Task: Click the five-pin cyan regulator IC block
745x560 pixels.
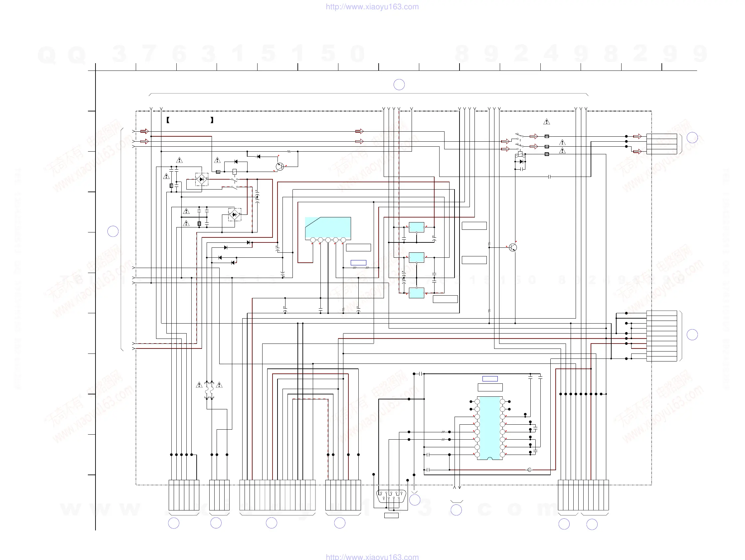Action: pyautogui.click(x=328, y=228)
